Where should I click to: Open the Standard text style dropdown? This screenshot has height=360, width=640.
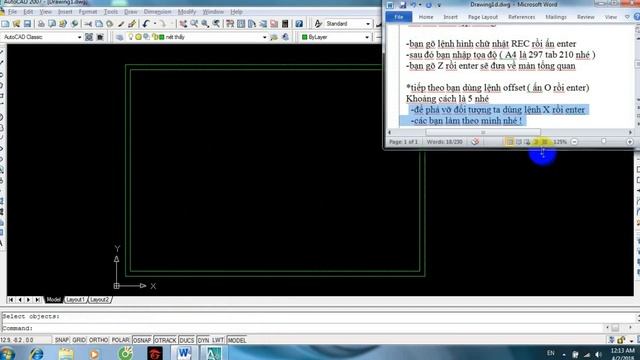tap(368, 24)
